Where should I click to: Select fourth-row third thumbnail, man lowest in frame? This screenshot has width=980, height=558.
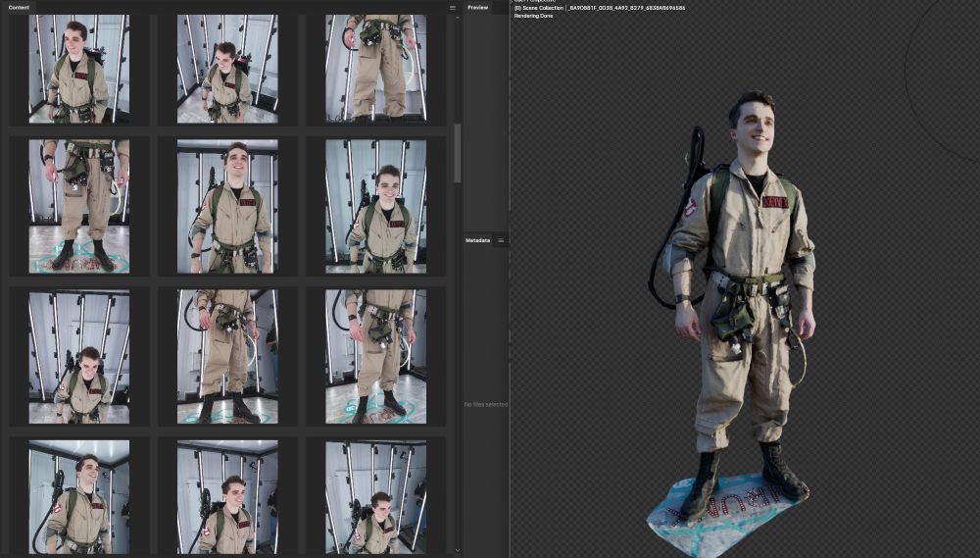click(375, 496)
